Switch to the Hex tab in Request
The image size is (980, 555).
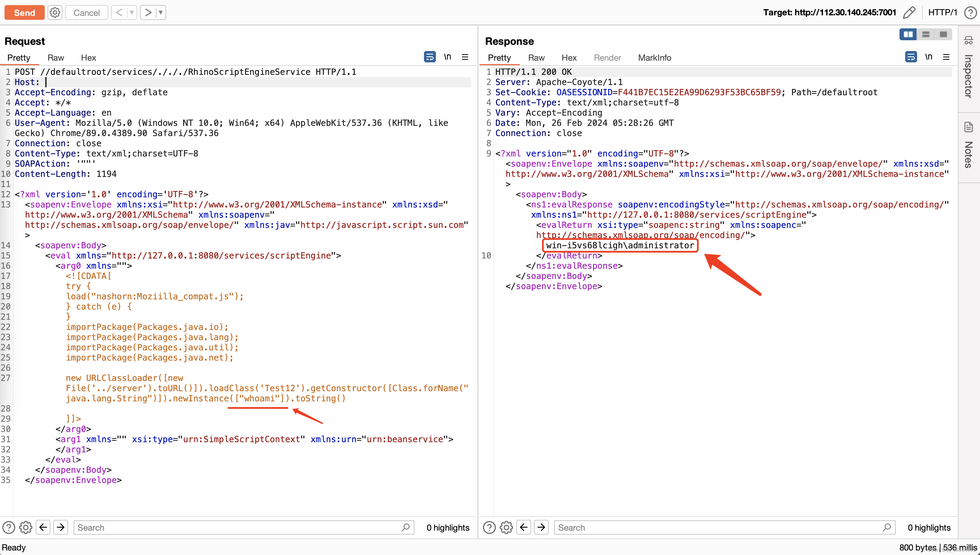click(88, 58)
